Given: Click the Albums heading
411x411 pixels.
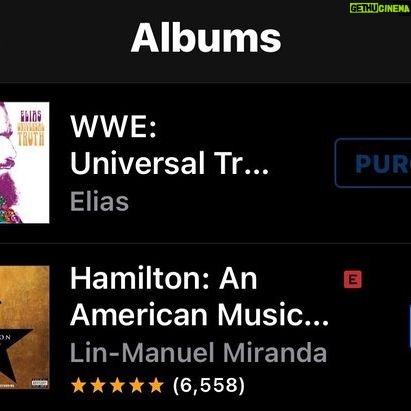Looking at the screenshot, I should click(206, 38).
